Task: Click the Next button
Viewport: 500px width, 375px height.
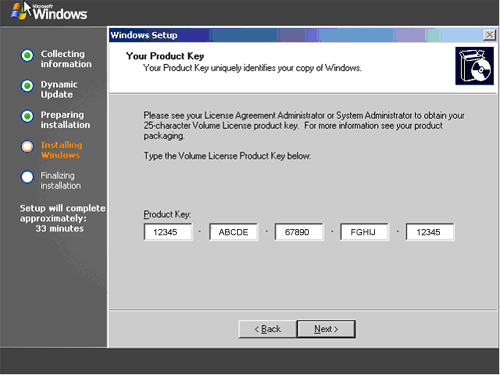Action: pos(326,329)
